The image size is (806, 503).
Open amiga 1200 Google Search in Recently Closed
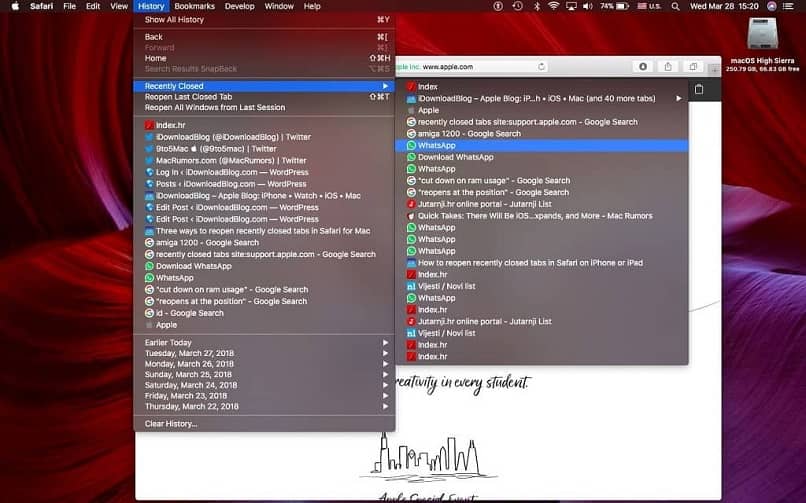point(542,134)
